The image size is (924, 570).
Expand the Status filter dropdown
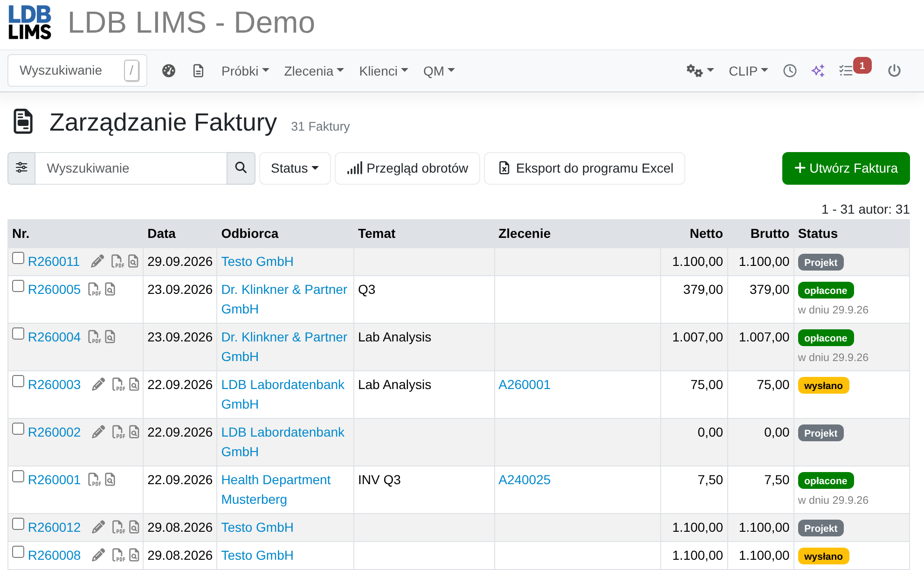[295, 168]
